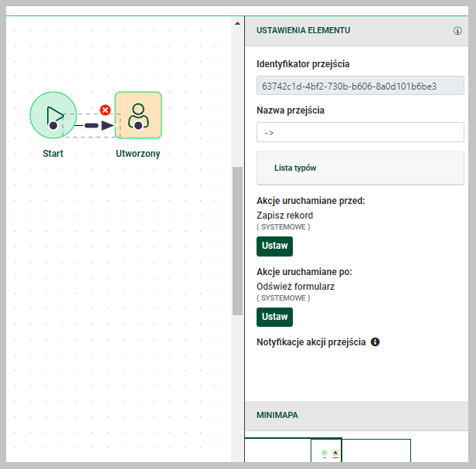476x469 pixels.
Task: Click the canvas vertical scrollbar thumb
Action: [x=237, y=240]
